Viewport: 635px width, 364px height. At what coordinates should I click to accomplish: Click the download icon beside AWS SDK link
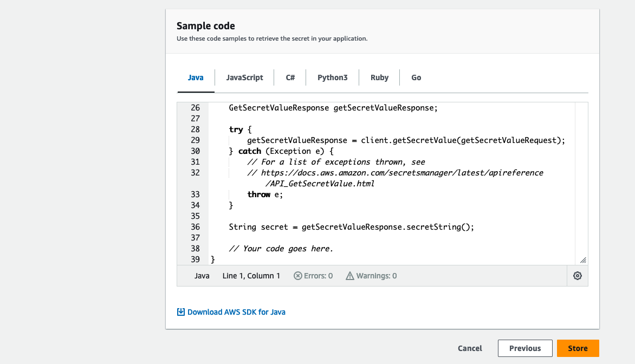click(x=181, y=312)
